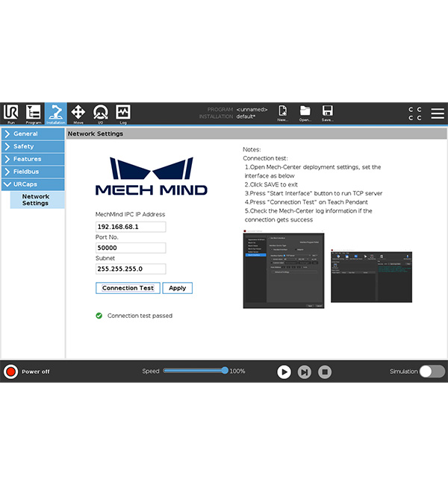The width and height of the screenshot is (448, 485).
Task: Click the Open folder icon
Action: (305, 113)
